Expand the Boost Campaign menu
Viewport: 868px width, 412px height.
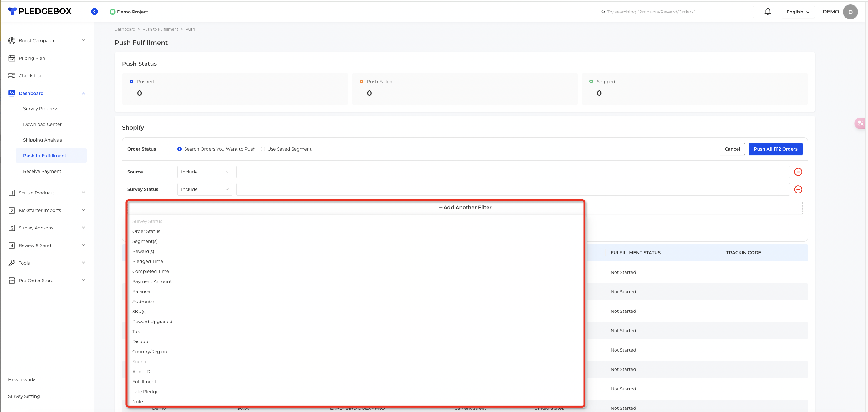tap(84, 40)
